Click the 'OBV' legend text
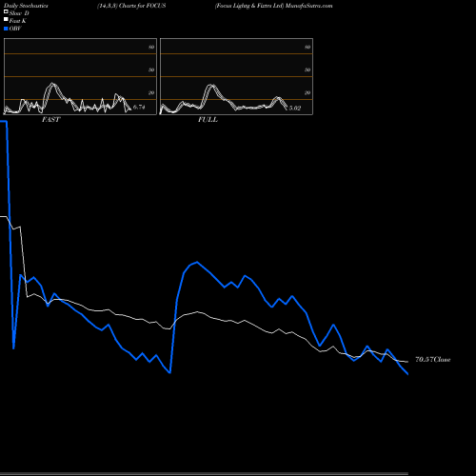 (15, 29)
